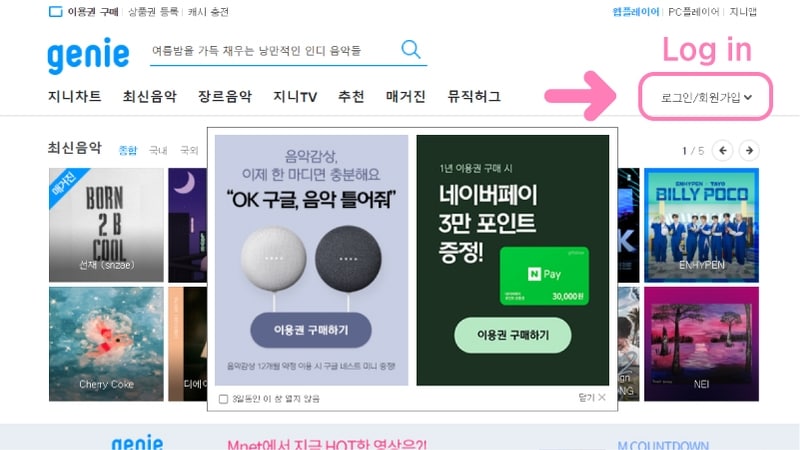This screenshot has width=800, height=450.
Task: Select the 국내 tab
Action: coord(158,151)
